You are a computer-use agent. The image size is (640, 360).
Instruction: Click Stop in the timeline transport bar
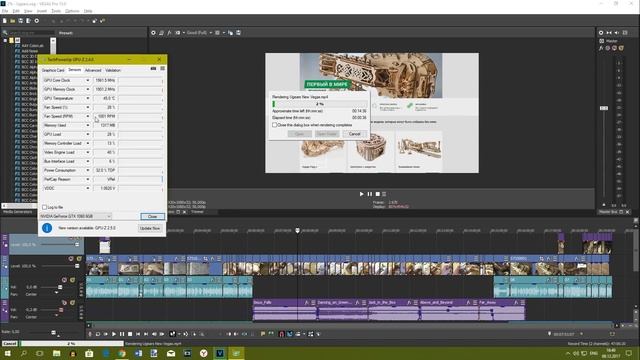point(130,334)
